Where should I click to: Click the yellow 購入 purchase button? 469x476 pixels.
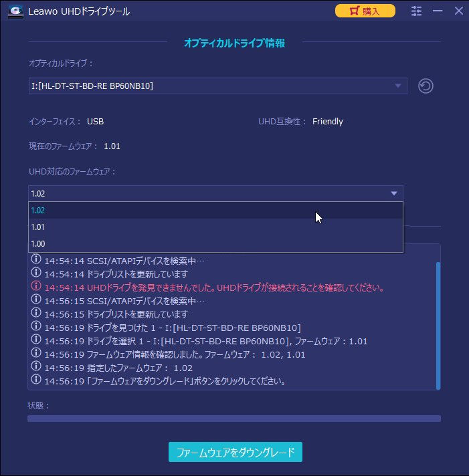pos(365,11)
